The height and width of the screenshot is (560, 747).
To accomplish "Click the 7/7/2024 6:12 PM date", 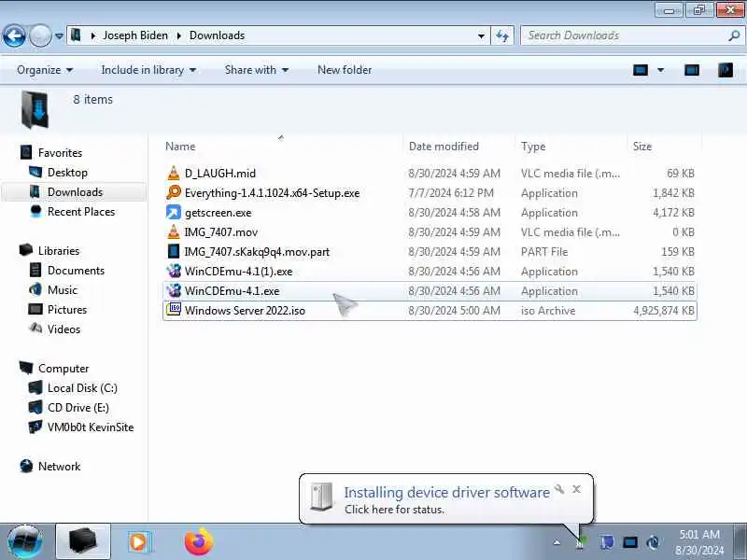I will [x=451, y=193].
